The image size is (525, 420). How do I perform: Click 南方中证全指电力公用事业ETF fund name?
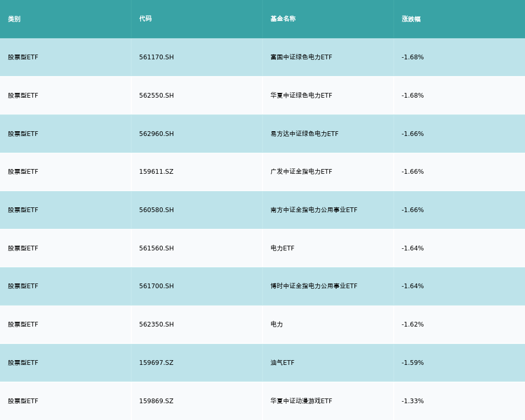[x=313, y=210]
